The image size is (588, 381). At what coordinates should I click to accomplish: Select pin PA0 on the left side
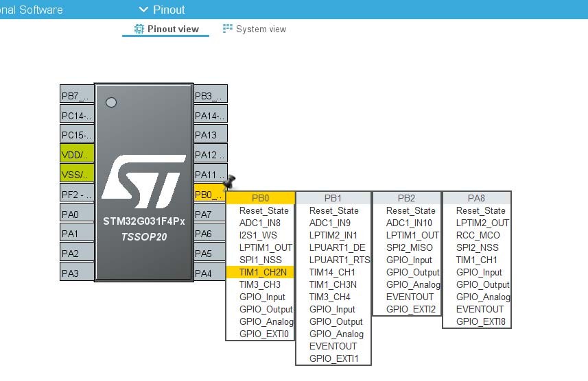coord(77,214)
